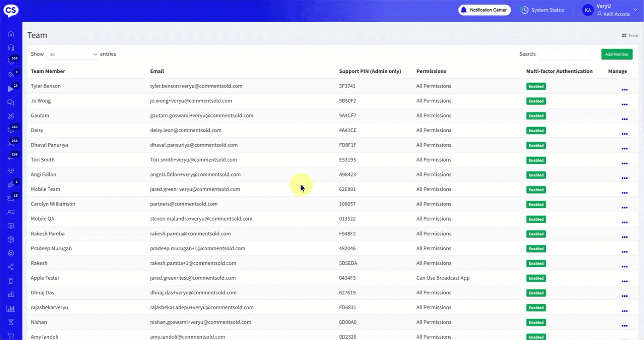Open the home icon in sidebar
Screen dimensions: 644x340
[11, 34]
